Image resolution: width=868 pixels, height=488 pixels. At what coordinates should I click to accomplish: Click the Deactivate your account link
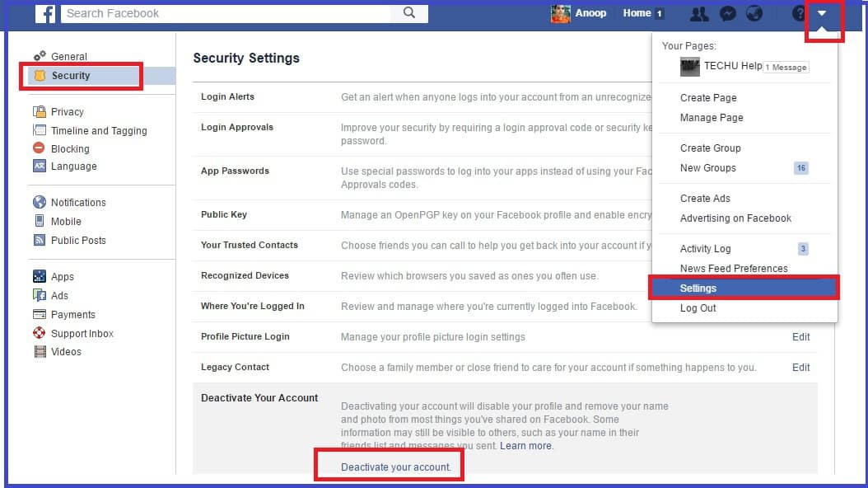click(x=396, y=467)
